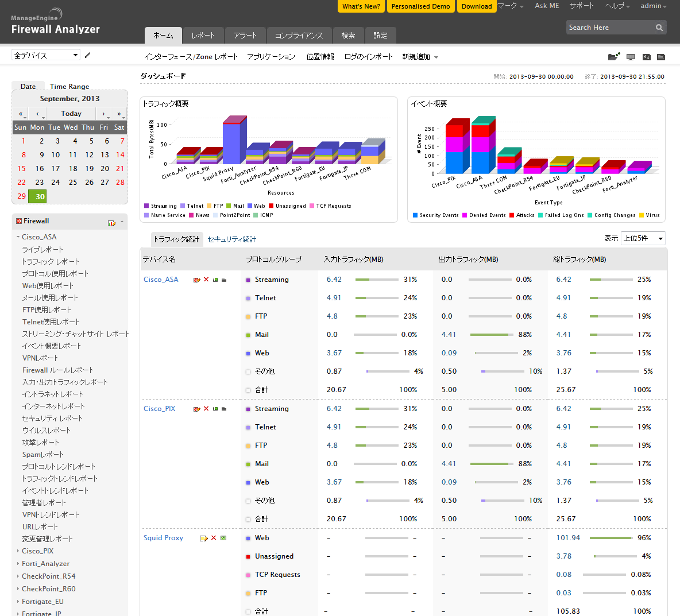Expand the Forti_Analyzer tree node
The width and height of the screenshot is (680, 616).
click(x=18, y=564)
